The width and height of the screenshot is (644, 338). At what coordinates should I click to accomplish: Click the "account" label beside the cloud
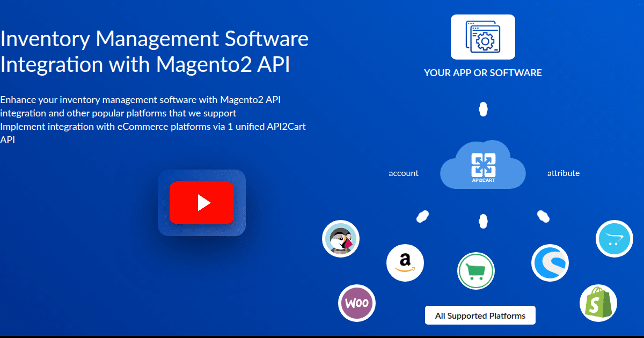click(404, 173)
